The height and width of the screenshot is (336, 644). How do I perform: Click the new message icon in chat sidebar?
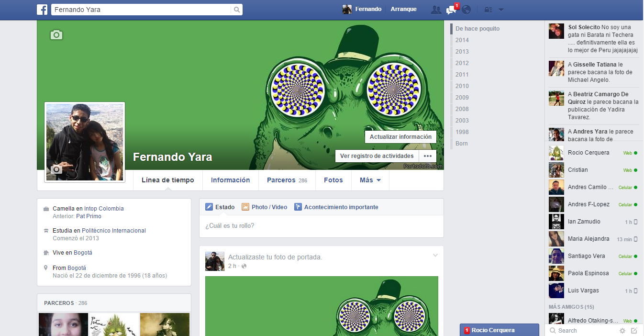click(634, 331)
